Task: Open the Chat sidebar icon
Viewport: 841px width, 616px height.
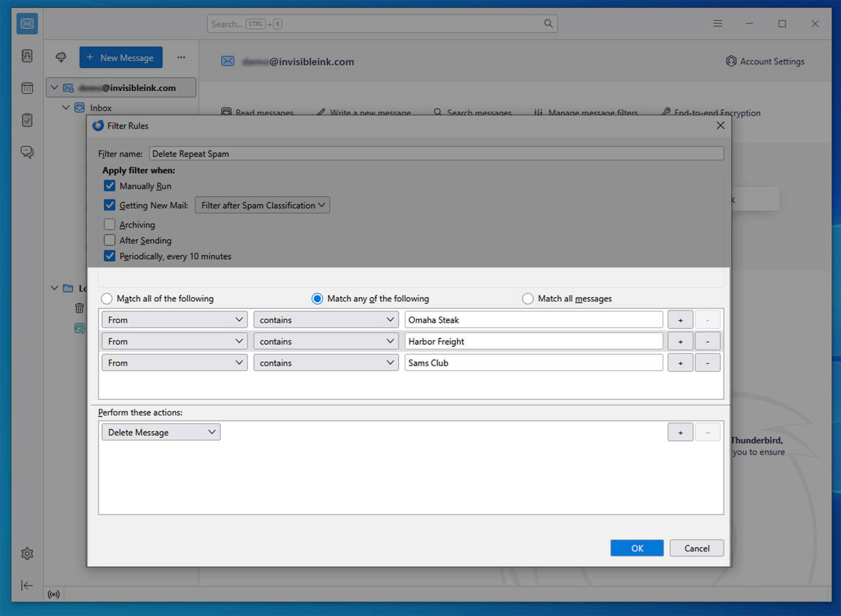Action: point(27,152)
